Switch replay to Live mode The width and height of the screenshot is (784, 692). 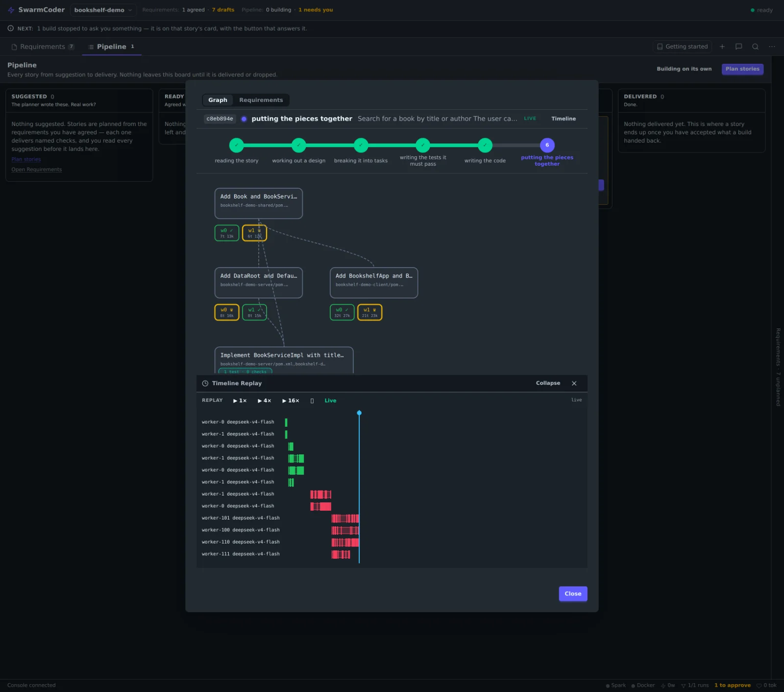click(x=330, y=401)
